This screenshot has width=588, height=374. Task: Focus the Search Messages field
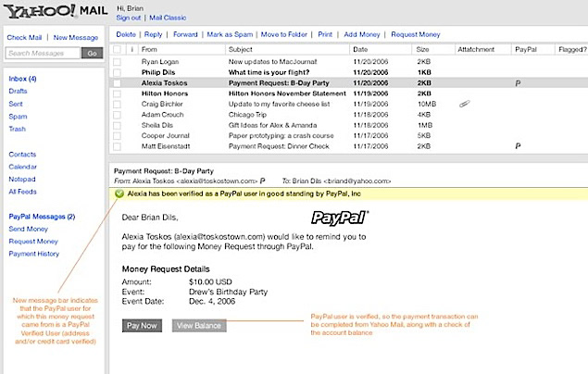point(44,53)
